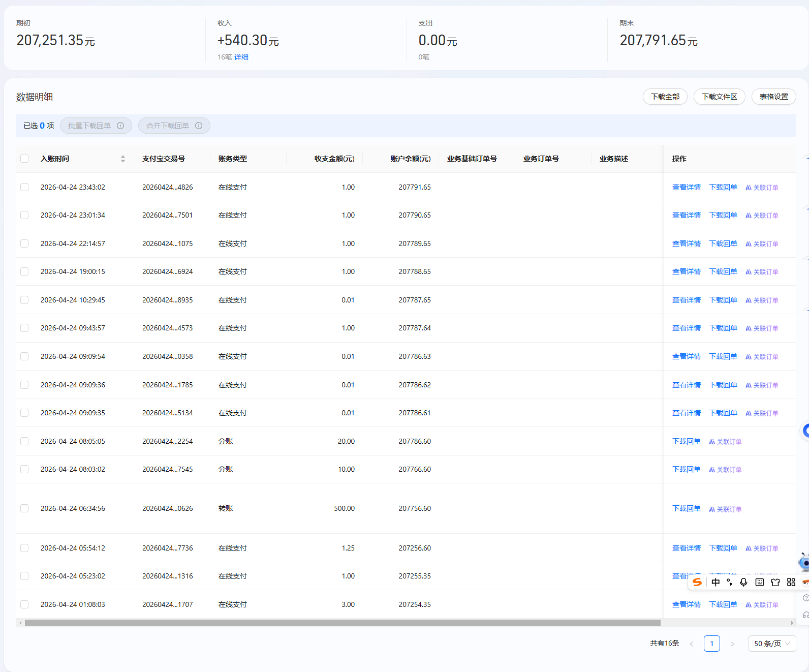Screen dimensions: 809x672
Task: Click the 下载全部 button
Action: [x=665, y=97]
